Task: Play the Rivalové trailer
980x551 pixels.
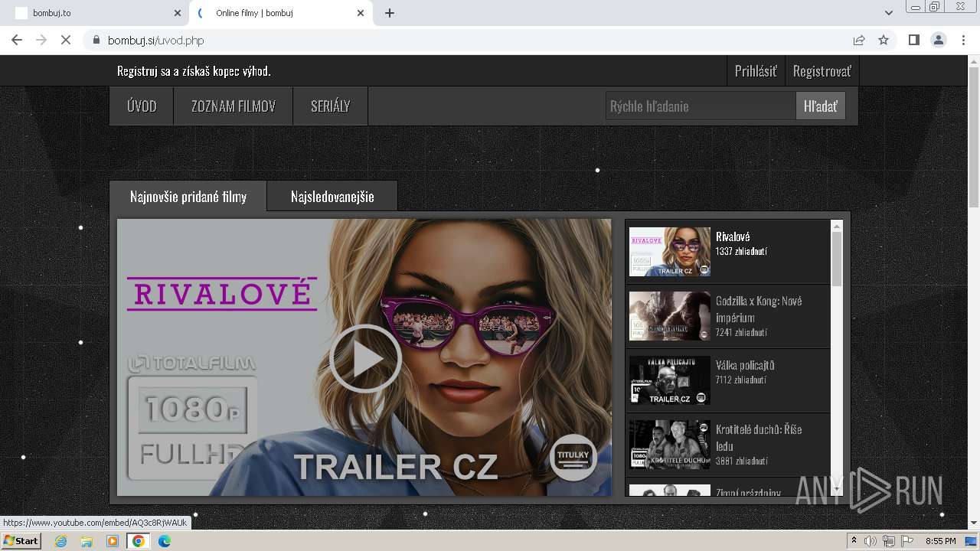Action: pyautogui.click(x=365, y=358)
